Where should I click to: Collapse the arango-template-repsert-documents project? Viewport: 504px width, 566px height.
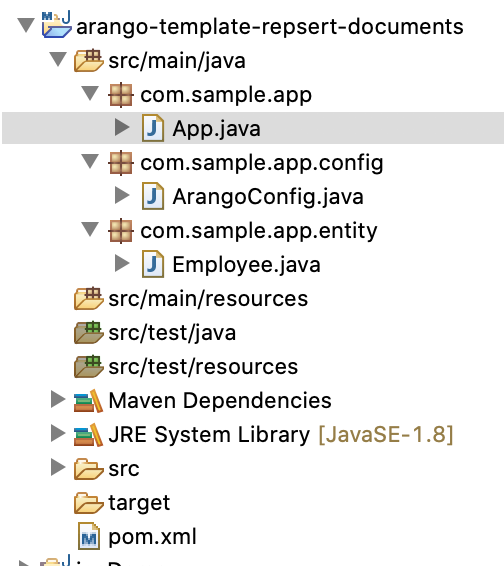(26, 26)
